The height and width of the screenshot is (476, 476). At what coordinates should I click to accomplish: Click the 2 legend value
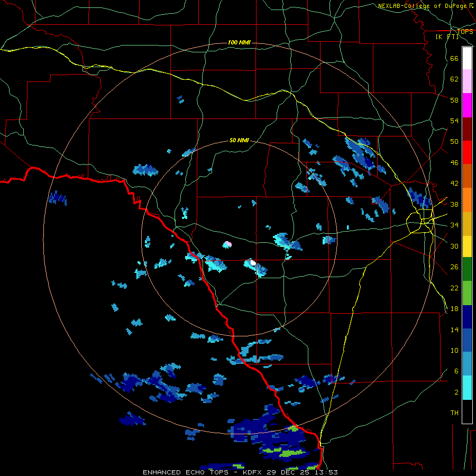tap(456, 392)
